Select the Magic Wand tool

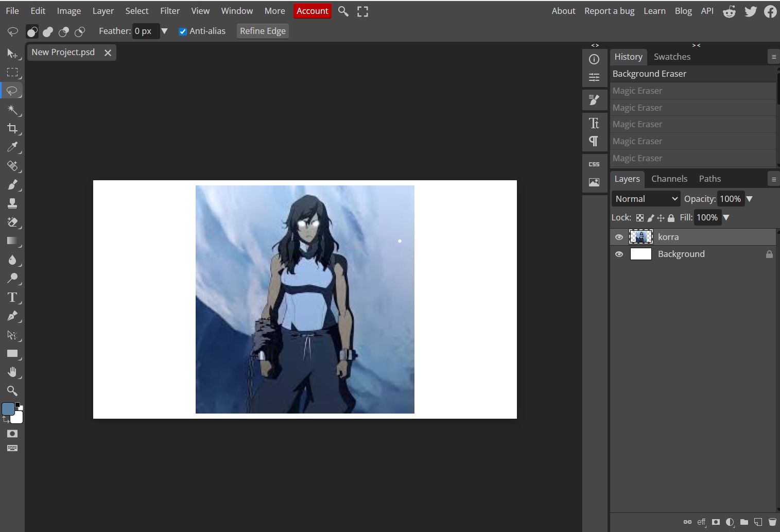pos(12,110)
